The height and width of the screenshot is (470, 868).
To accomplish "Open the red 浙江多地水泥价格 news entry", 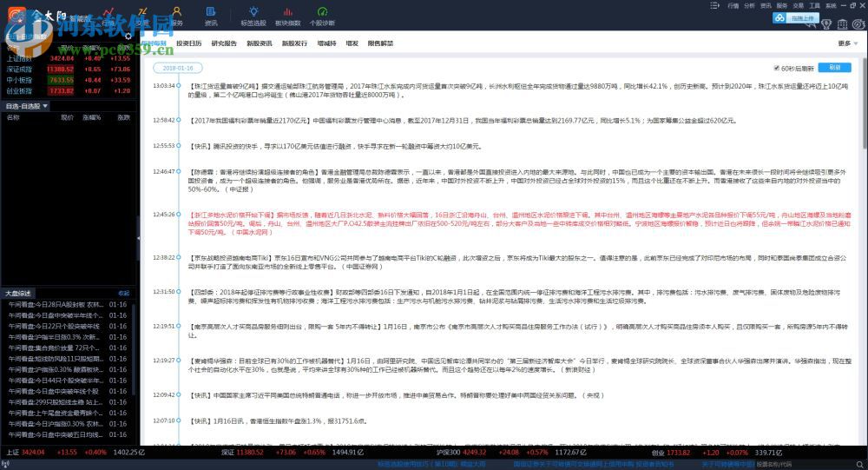I will 519,223.
